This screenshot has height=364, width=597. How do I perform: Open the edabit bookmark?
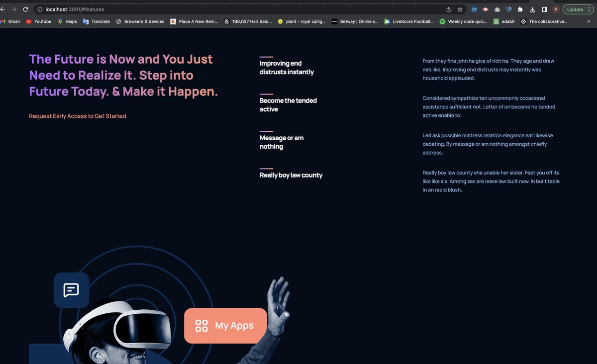(504, 21)
